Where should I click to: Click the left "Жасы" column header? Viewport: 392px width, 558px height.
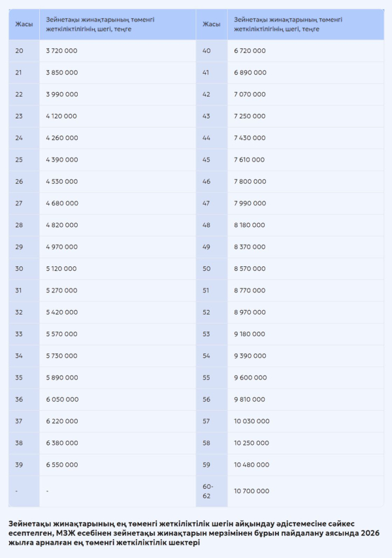[x=24, y=24]
